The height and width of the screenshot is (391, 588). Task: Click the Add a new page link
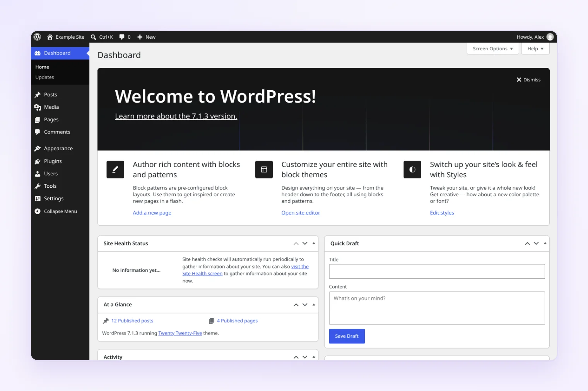(x=152, y=213)
